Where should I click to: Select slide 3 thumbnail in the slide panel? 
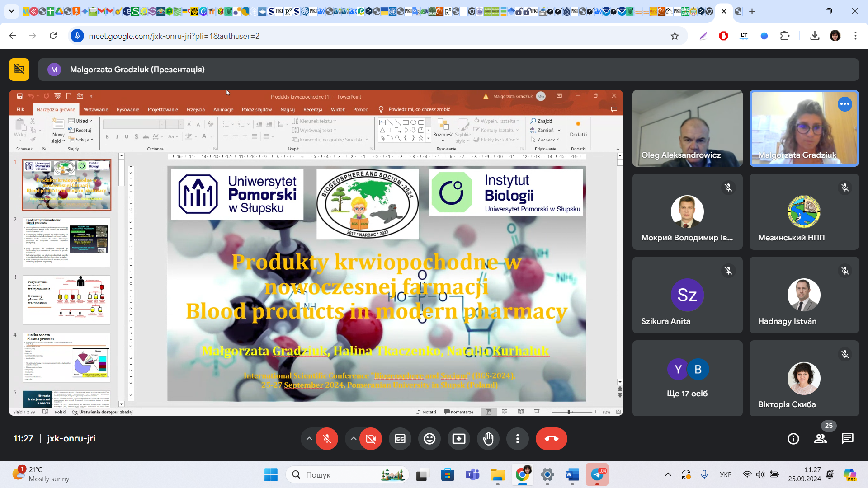[66, 300]
